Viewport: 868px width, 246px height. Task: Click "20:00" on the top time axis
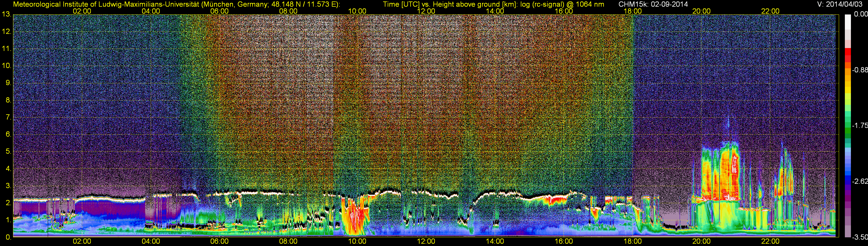[702, 11]
